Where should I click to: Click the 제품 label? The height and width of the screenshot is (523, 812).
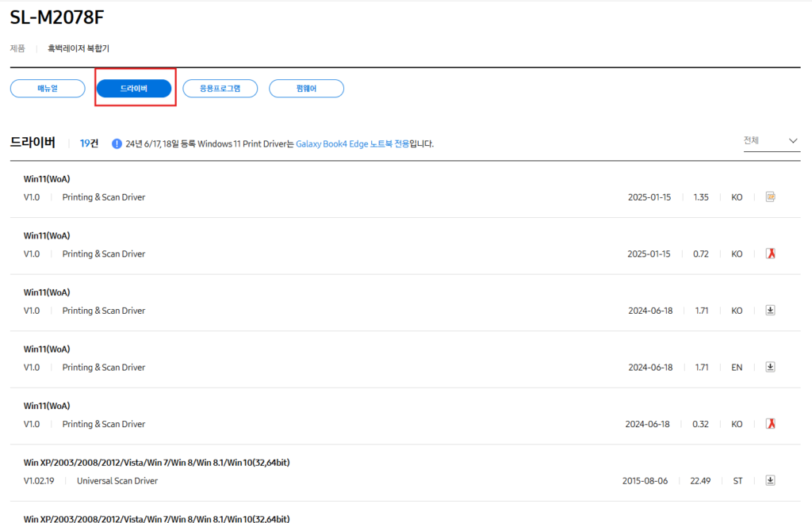click(17, 48)
